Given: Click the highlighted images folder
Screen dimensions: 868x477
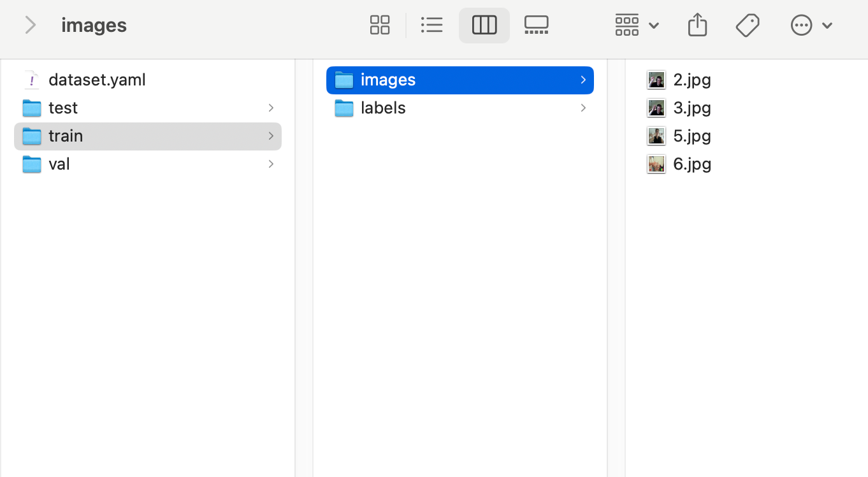Looking at the screenshot, I should (x=388, y=80).
